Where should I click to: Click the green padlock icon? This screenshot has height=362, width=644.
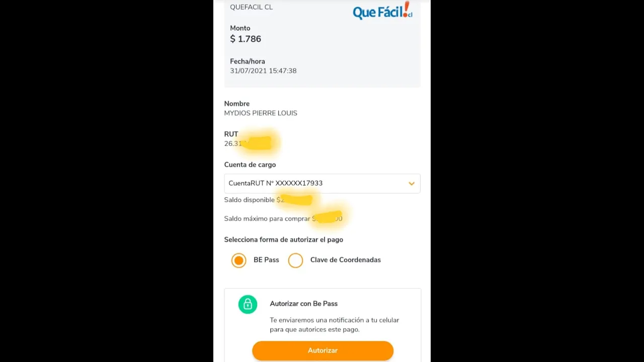click(x=248, y=304)
